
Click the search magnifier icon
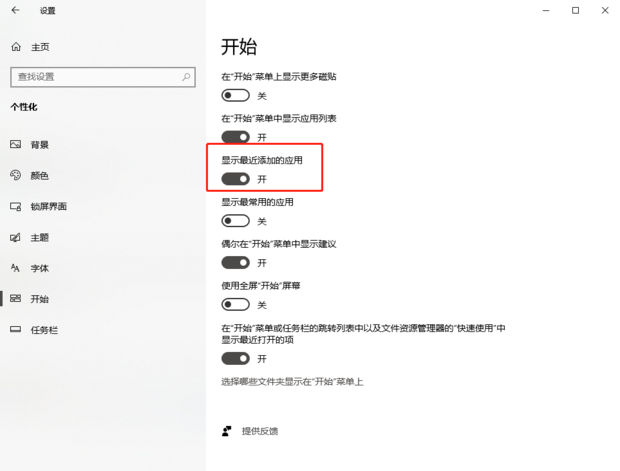[x=186, y=77]
